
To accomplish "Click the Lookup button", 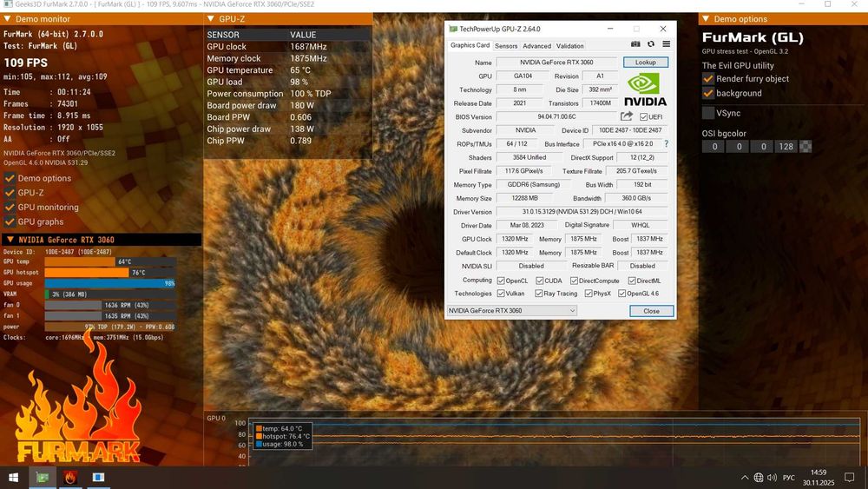I will (646, 62).
